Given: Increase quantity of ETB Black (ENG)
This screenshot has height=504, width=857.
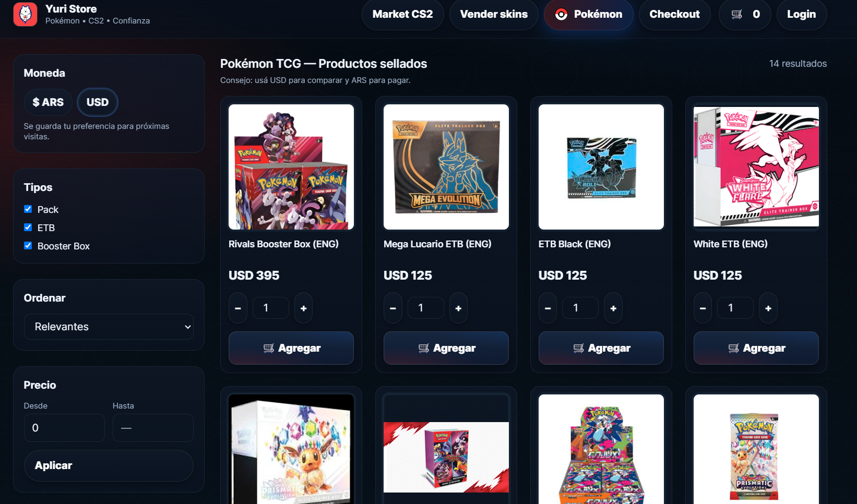Looking at the screenshot, I should [613, 308].
